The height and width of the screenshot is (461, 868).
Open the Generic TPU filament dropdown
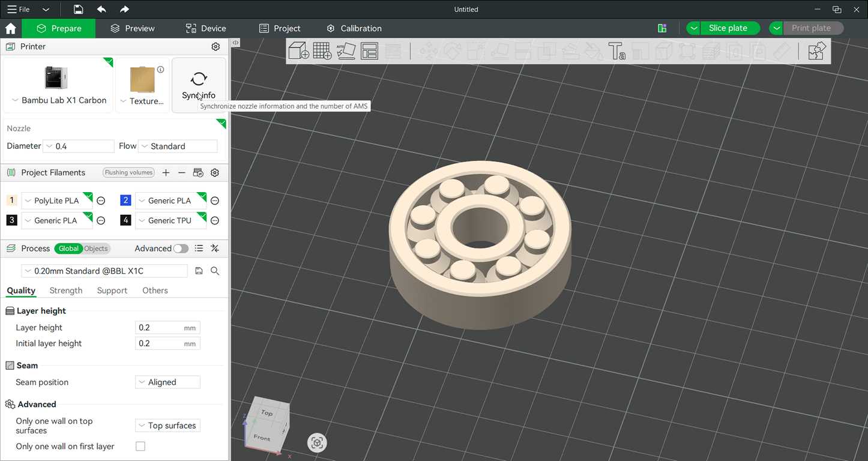170,220
